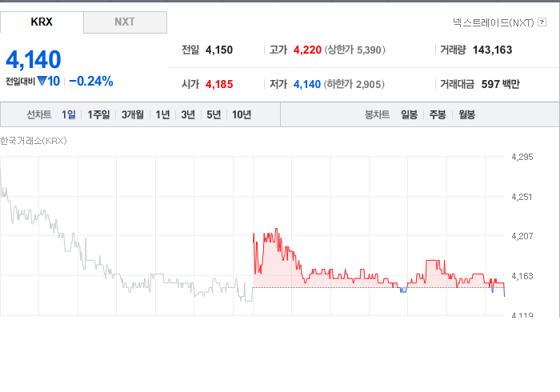Click the trading volume value 143,163
560x392 pixels.
click(x=493, y=50)
